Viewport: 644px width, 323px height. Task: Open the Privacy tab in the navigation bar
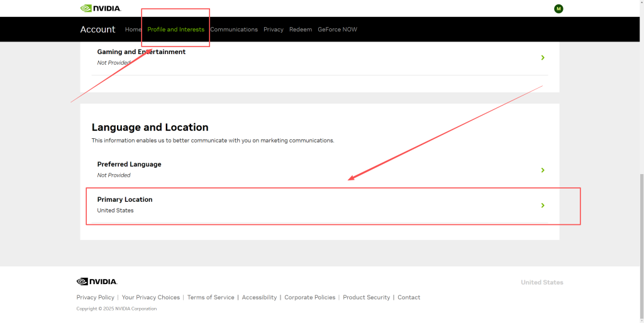click(274, 30)
